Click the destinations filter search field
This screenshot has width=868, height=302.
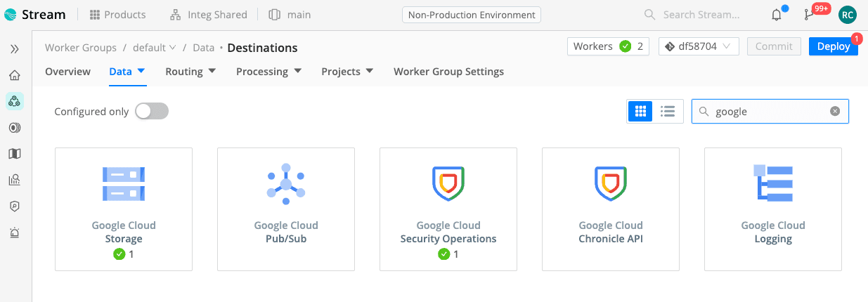[x=770, y=111]
